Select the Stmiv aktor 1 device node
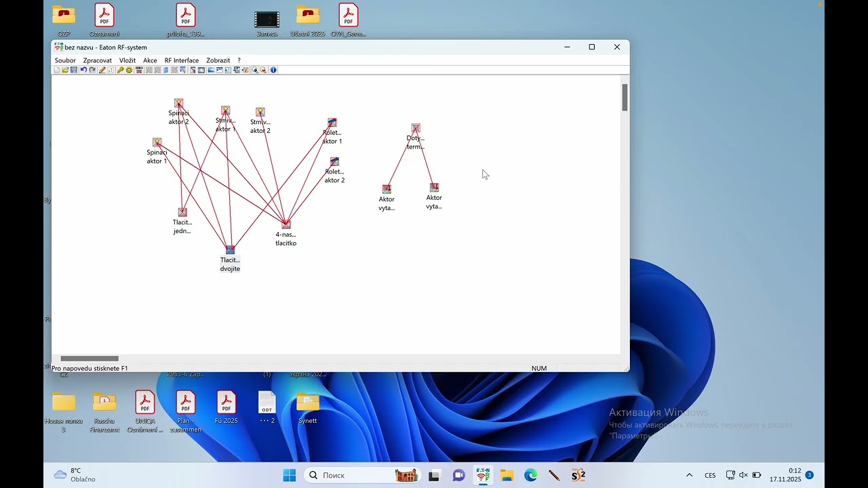The width and height of the screenshot is (868, 488). coord(225,110)
